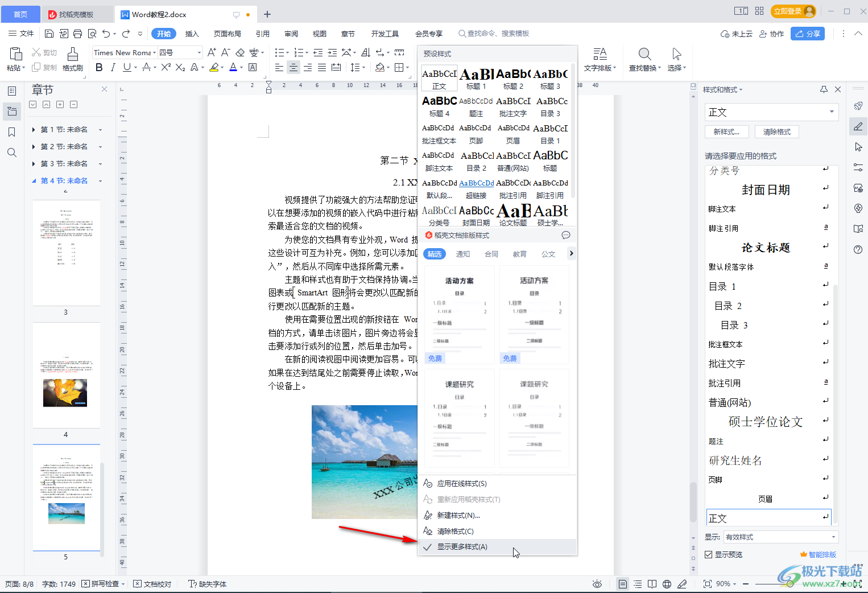Click the Print icon in quick access toolbar
This screenshot has width=868, height=593.
pos(78,34)
